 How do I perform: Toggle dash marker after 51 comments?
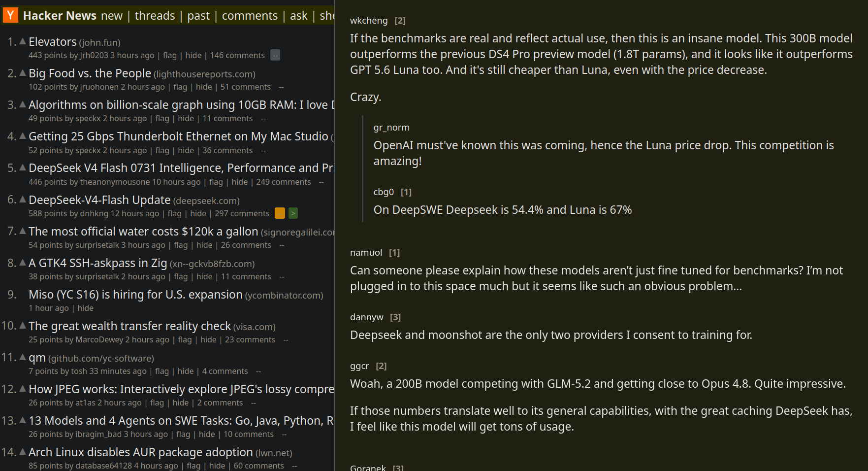281,87
